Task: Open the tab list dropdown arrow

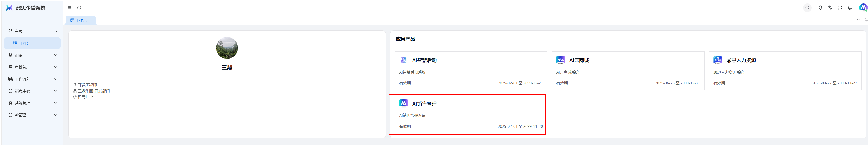Action: tap(858, 20)
